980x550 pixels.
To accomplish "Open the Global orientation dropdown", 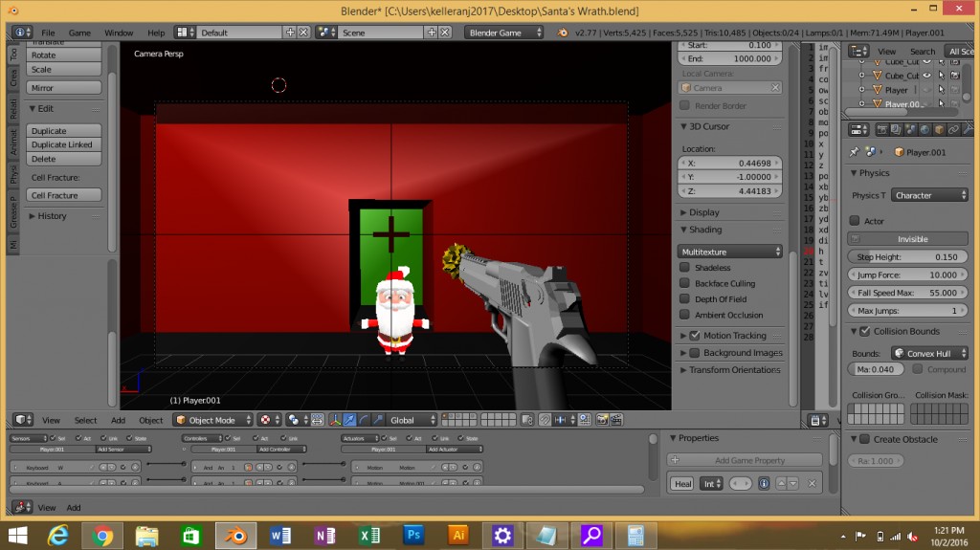I will (x=413, y=420).
